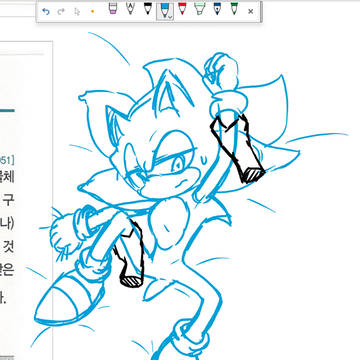Select the green pen

(x=234, y=9)
